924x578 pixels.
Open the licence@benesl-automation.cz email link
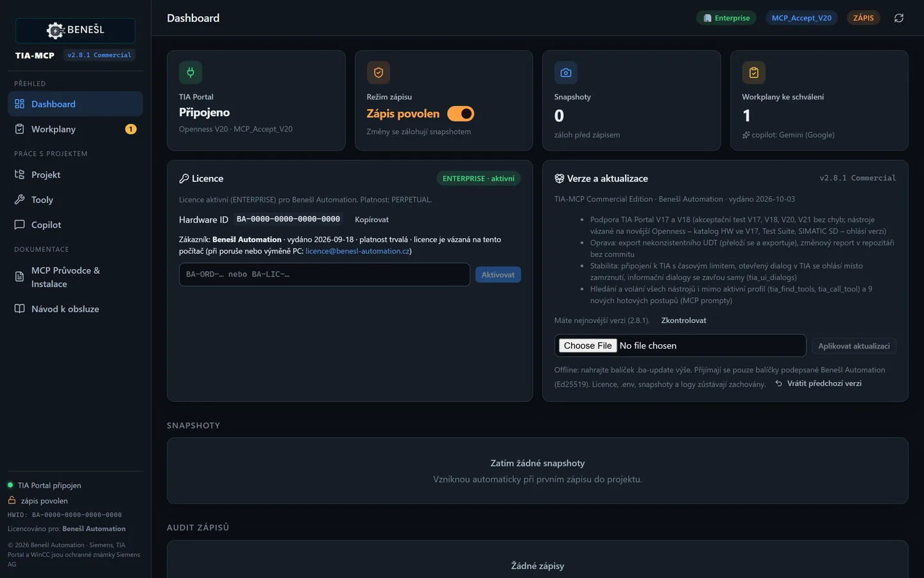(x=357, y=251)
